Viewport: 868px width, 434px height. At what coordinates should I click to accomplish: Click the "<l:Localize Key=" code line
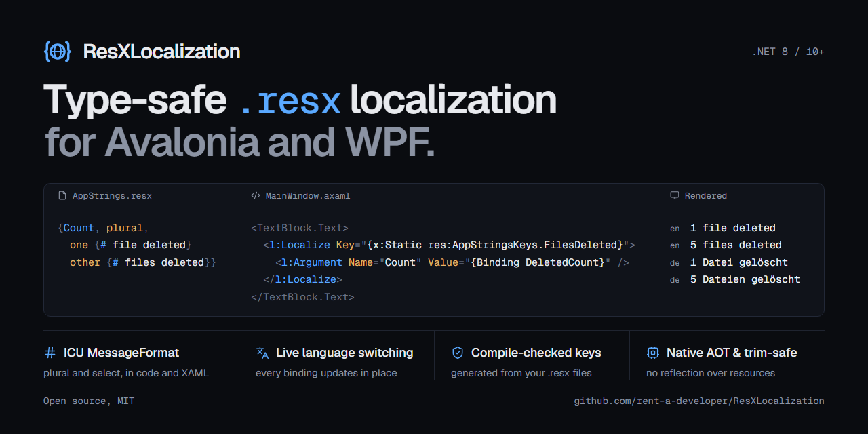(449, 245)
